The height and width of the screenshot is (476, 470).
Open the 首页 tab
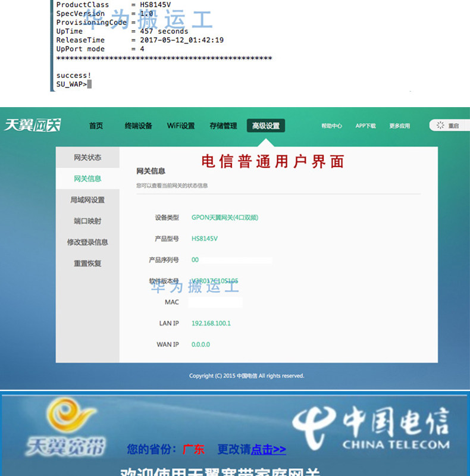(x=96, y=126)
